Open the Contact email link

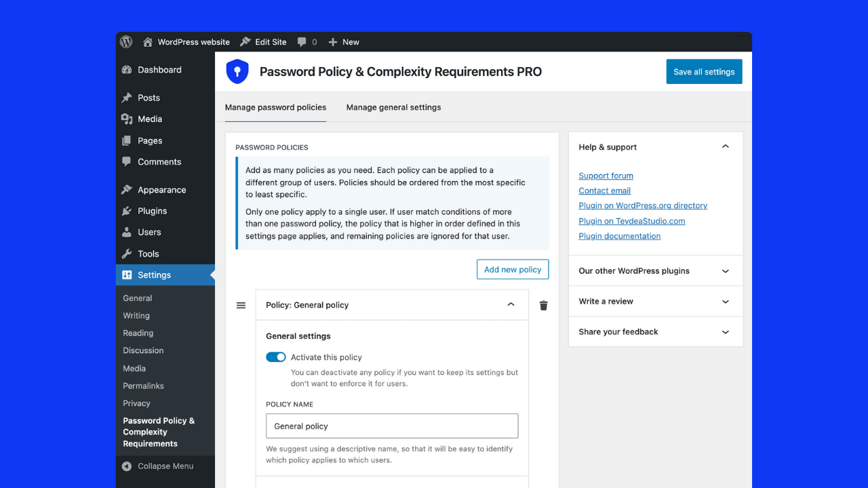[x=604, y=191]
